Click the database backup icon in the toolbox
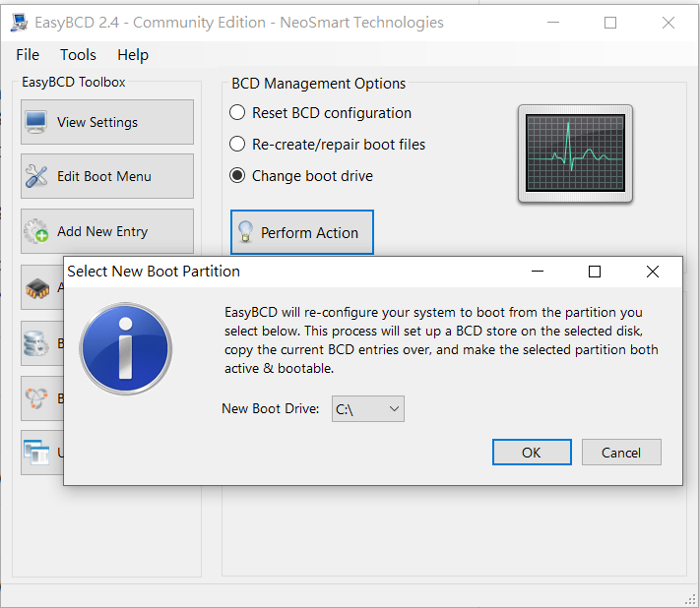This screenshot has height=608, width=700. point(36,343)
